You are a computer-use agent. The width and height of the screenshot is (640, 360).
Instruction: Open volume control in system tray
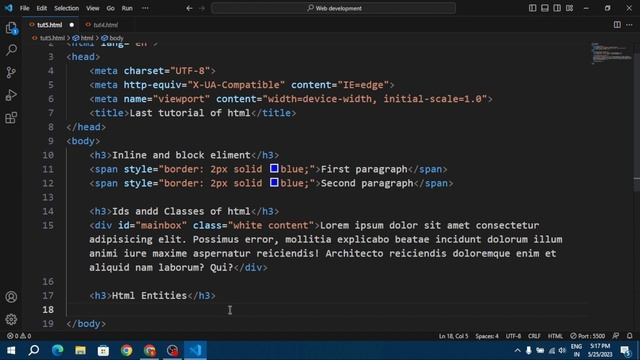(562, 351)
